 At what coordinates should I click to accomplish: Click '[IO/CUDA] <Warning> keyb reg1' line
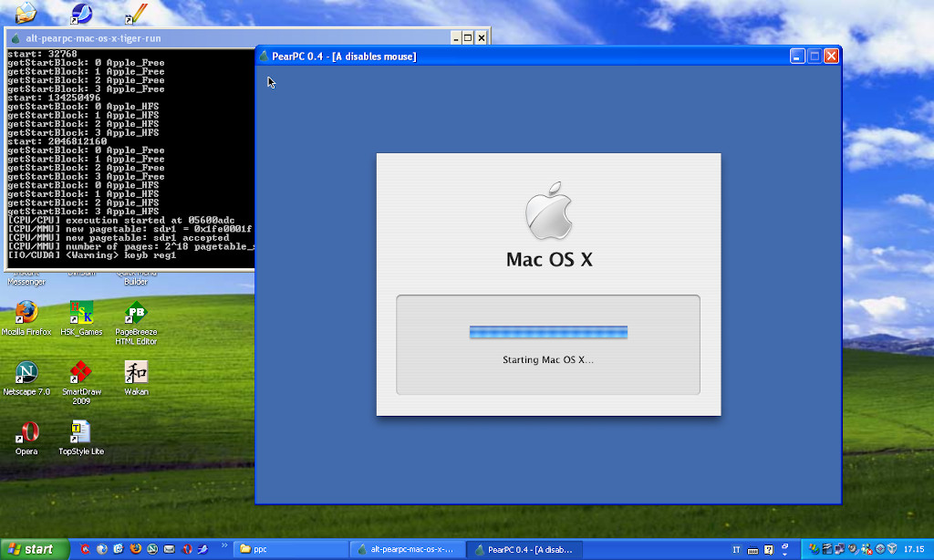pos(92,255)
